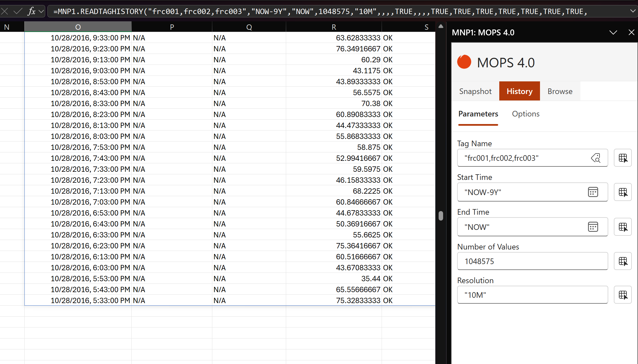Pick a cell reference for Resolution
The height and width of the screenshot is (364, 638).
coord(623,295)
